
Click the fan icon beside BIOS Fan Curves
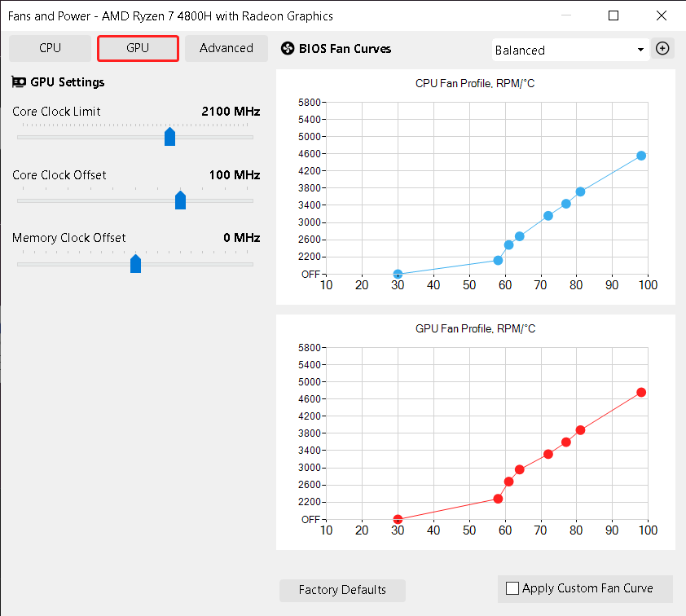[x=287, y=49]
